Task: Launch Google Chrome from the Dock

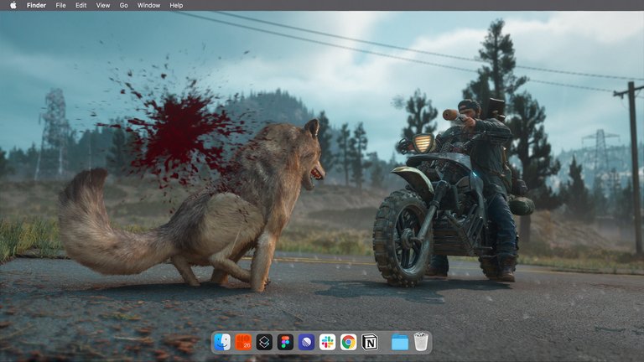Action: (348, 342)
